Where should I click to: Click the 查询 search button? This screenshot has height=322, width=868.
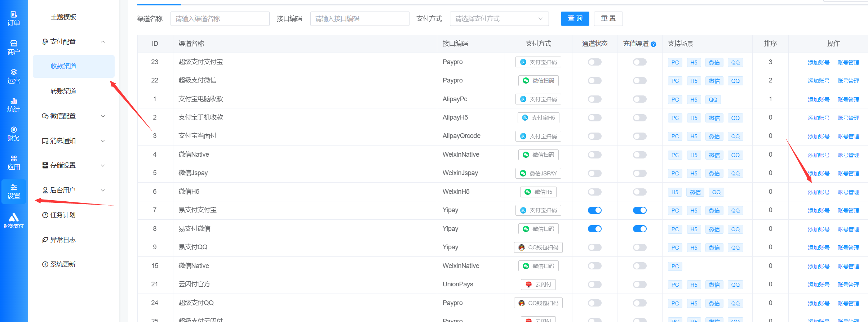[575, 19]
